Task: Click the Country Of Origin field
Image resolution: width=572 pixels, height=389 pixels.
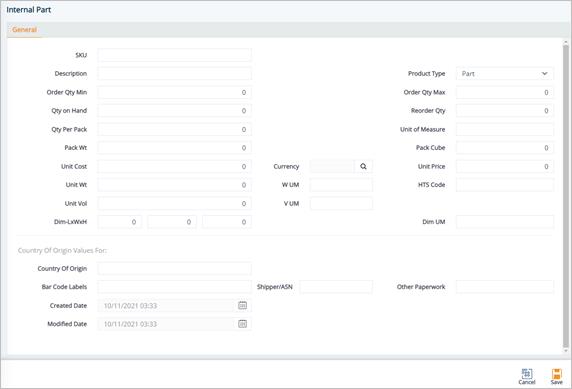Action: coord(174,269)
